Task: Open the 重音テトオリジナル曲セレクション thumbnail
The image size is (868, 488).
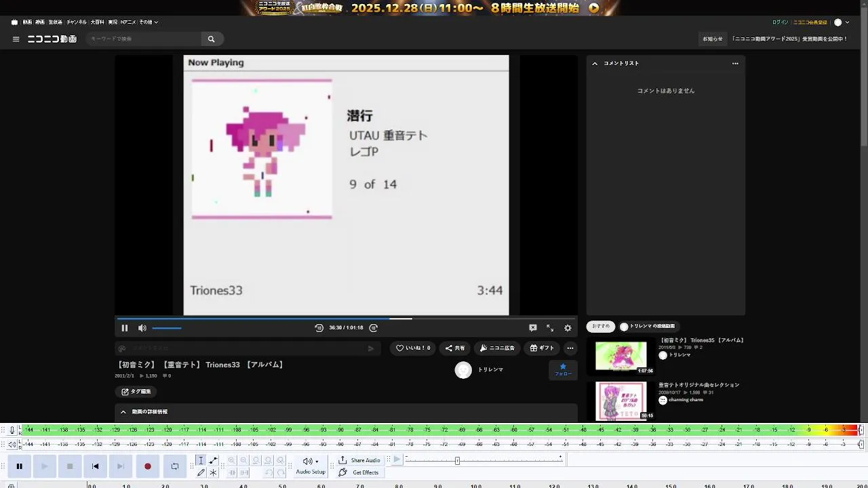Action: point(621,401)
